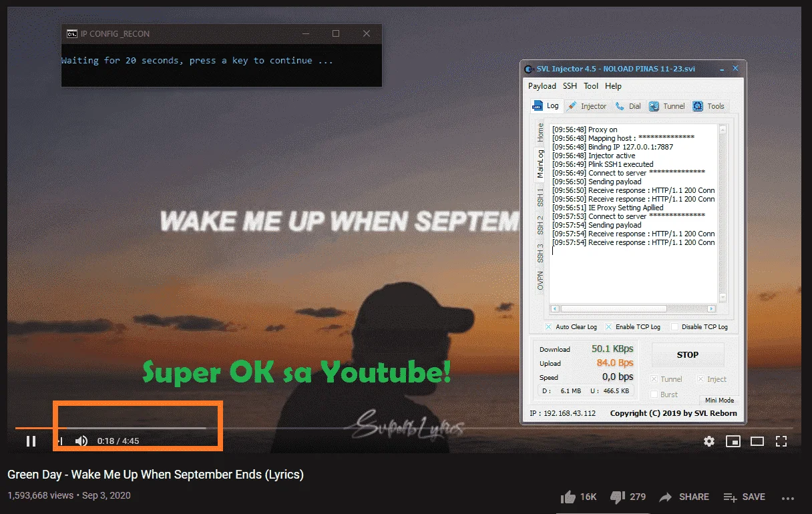Open more actions three-dot menu
This screenshot has height=514, width=812.
coord(788,497)
